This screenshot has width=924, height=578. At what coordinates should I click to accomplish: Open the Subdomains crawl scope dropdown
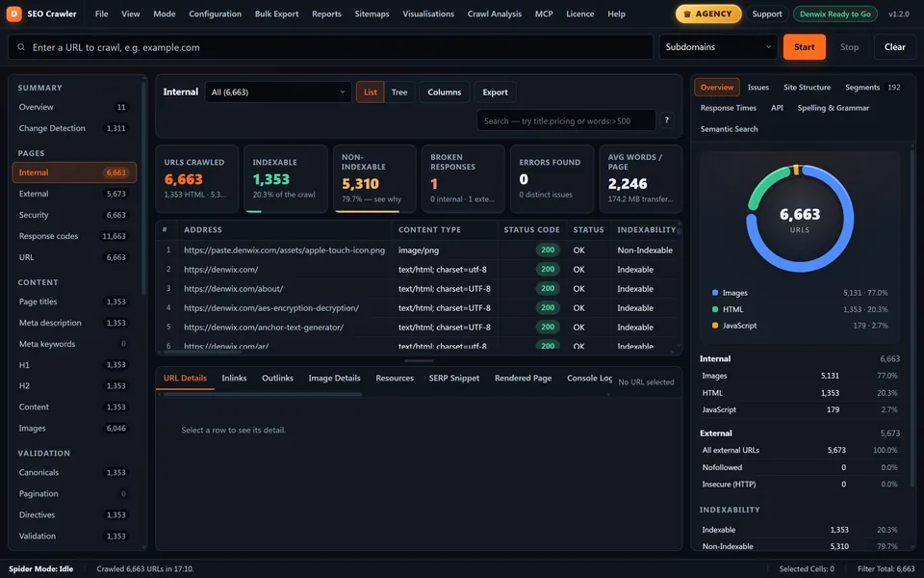click(x=718, y=47)
